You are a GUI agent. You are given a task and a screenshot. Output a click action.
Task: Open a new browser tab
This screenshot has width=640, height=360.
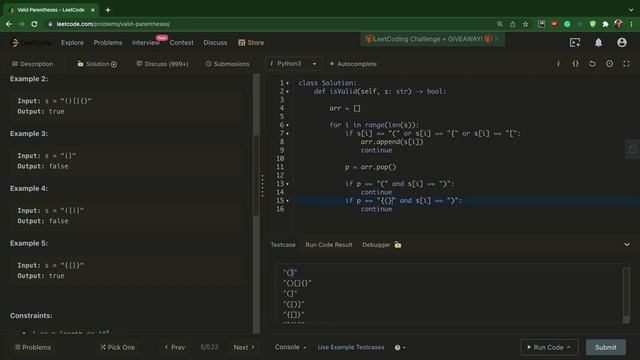click(108, 10)
